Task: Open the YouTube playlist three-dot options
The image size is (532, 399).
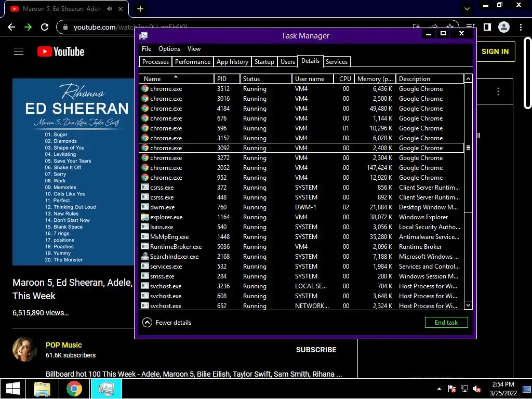Action: tap(498, 91)
